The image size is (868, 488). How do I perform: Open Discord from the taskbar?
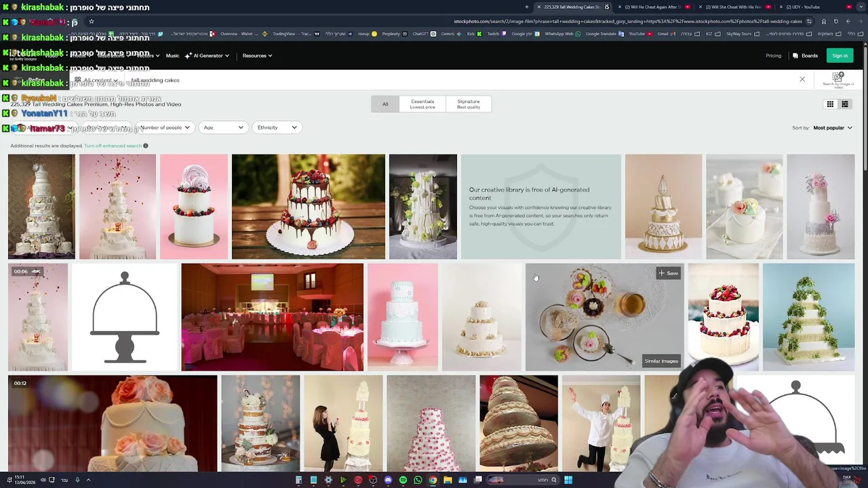(x=388, y=480)
